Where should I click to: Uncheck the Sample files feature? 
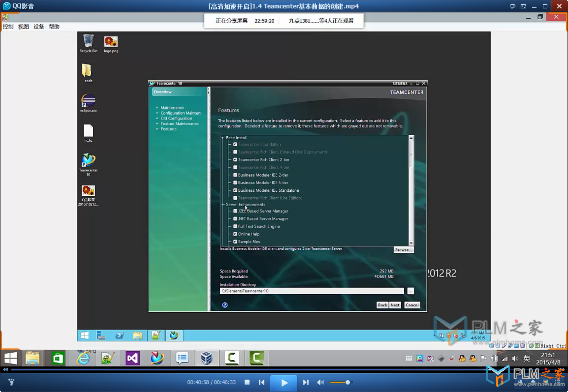(x=235, y=242)
